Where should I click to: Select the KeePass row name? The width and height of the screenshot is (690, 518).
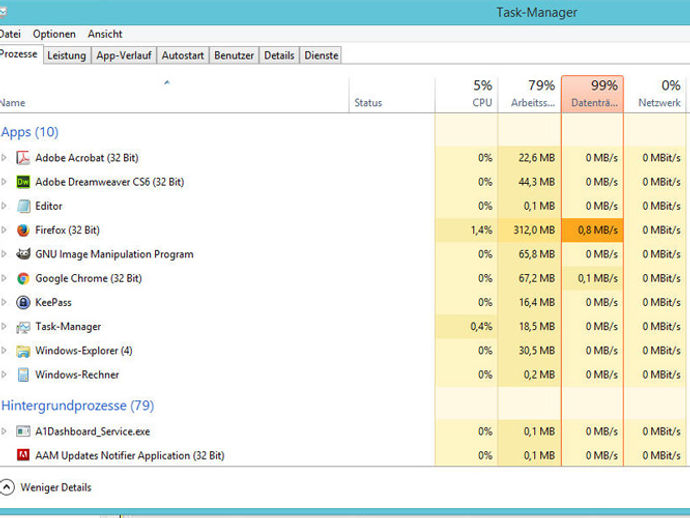(x=53, y=302)
